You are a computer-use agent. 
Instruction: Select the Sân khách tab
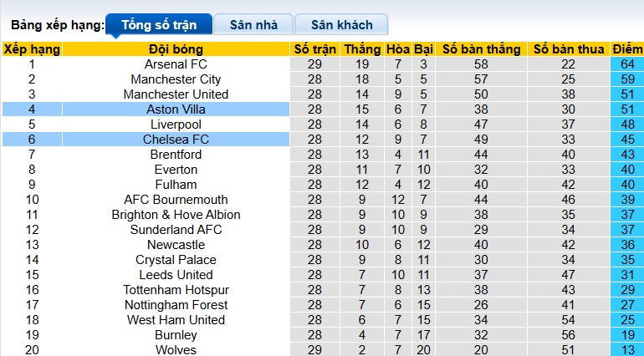pyautogui.click(x=343, y=24)
